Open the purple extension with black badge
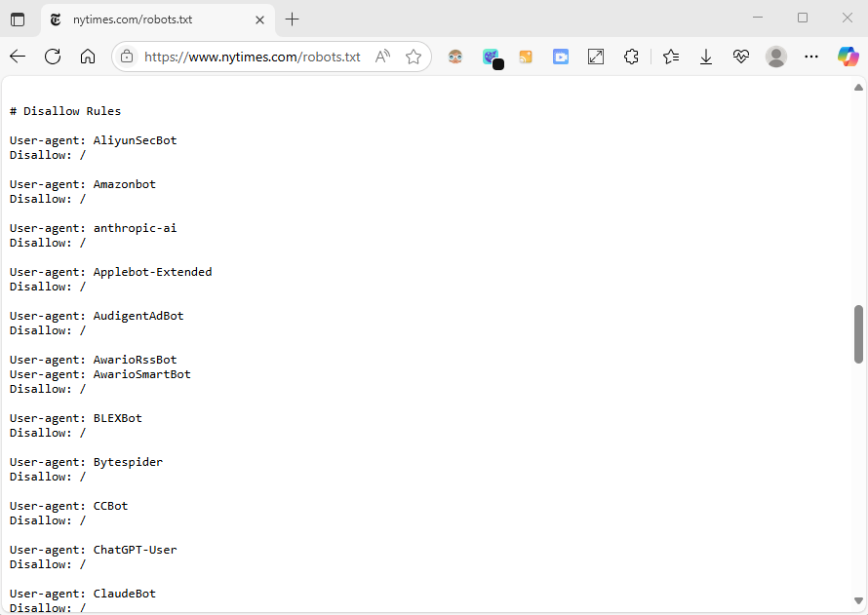This screenshot has height=615, width=868. [492, 57]
